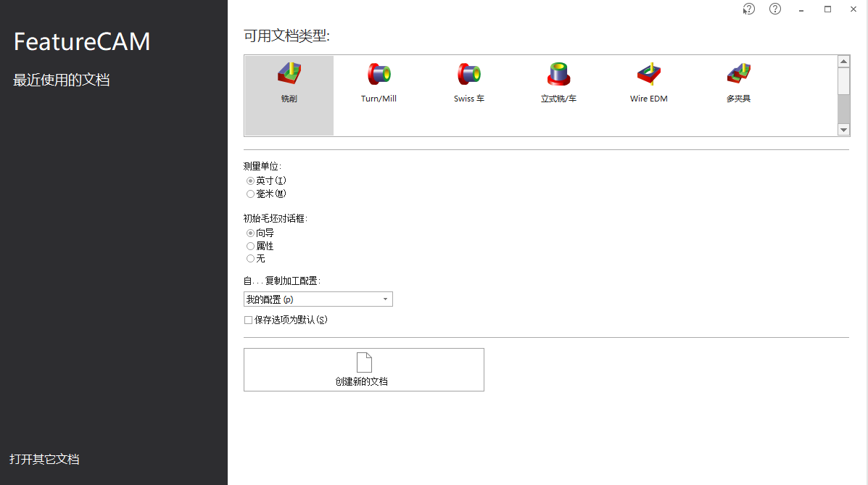868x485 pixels.
Task: Select the Wire EDM document type
Action: 649,83
